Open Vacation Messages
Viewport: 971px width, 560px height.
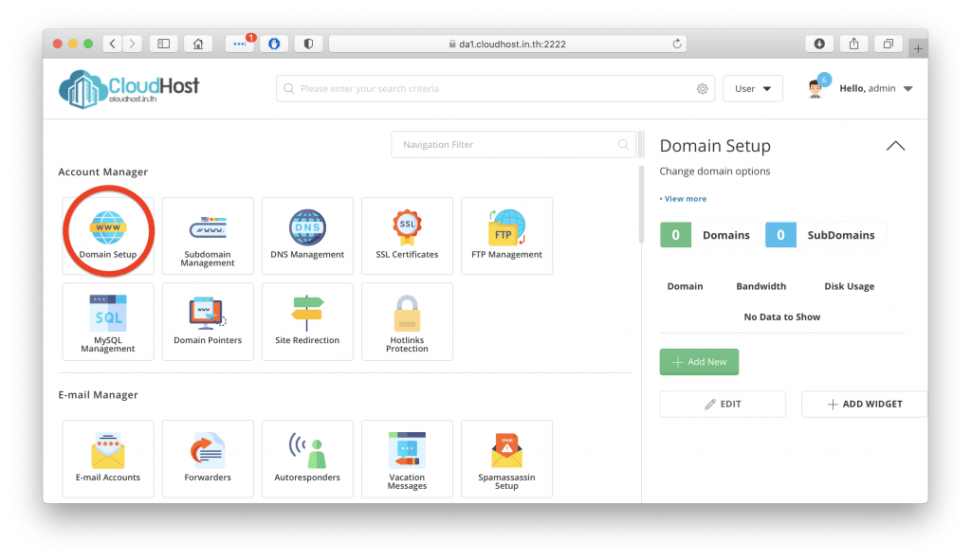(407, 458)
